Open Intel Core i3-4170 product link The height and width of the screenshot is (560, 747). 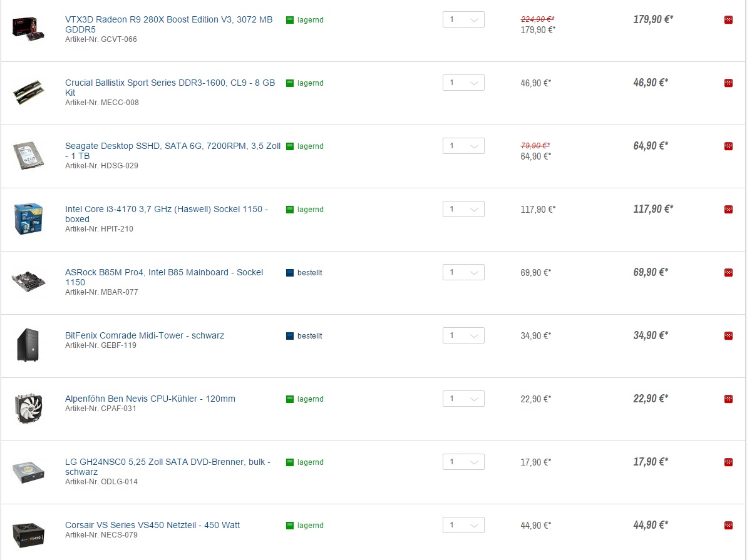pos(167,214)
